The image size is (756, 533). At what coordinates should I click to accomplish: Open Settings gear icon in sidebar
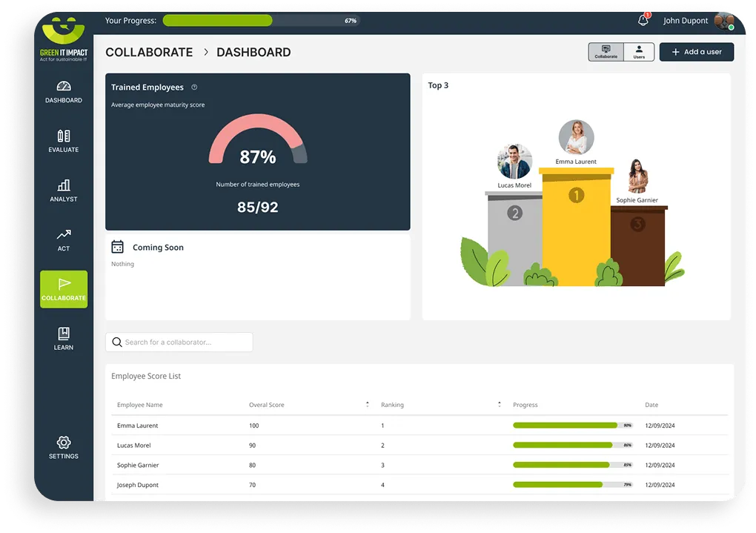(64, 443)
